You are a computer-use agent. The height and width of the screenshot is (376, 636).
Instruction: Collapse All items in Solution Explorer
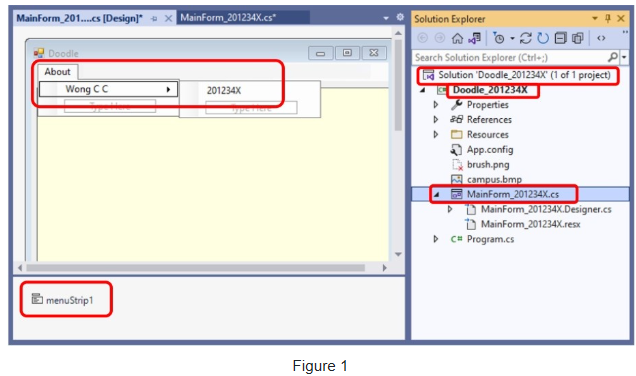pos(561,38)
